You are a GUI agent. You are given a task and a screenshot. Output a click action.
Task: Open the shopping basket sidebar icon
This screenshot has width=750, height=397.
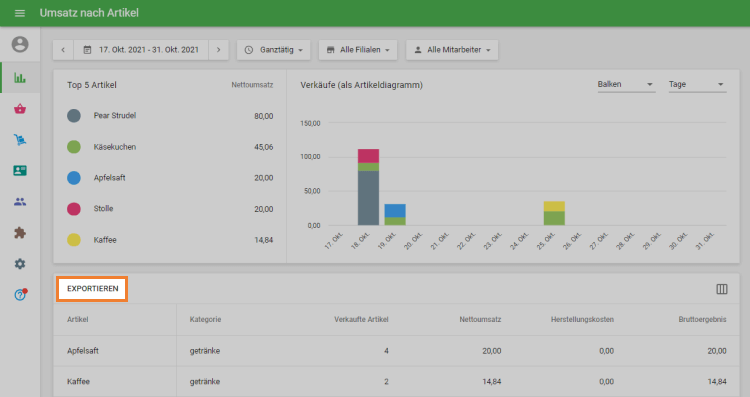(20, 109)
